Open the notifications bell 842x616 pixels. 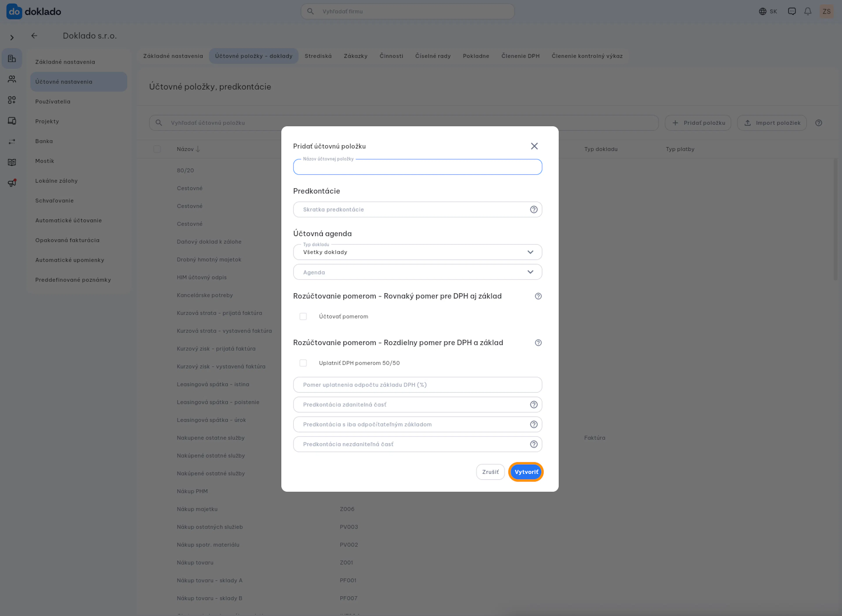point(808,12)
